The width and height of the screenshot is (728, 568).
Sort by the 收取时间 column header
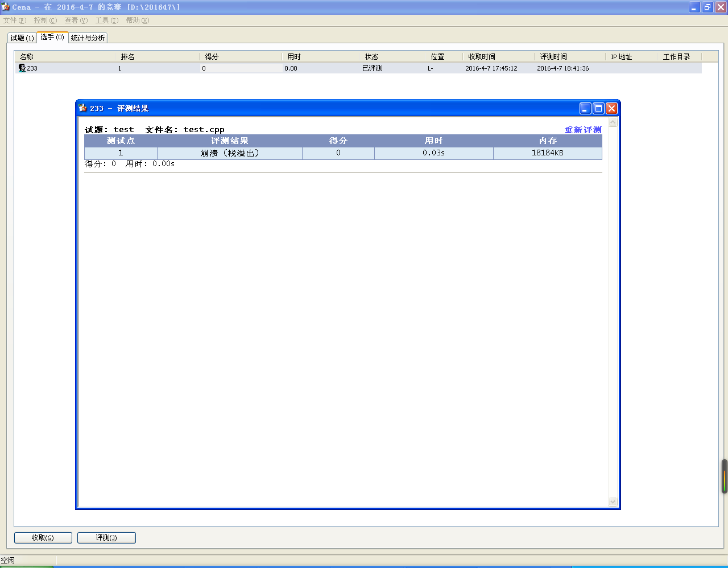point(498,57)
